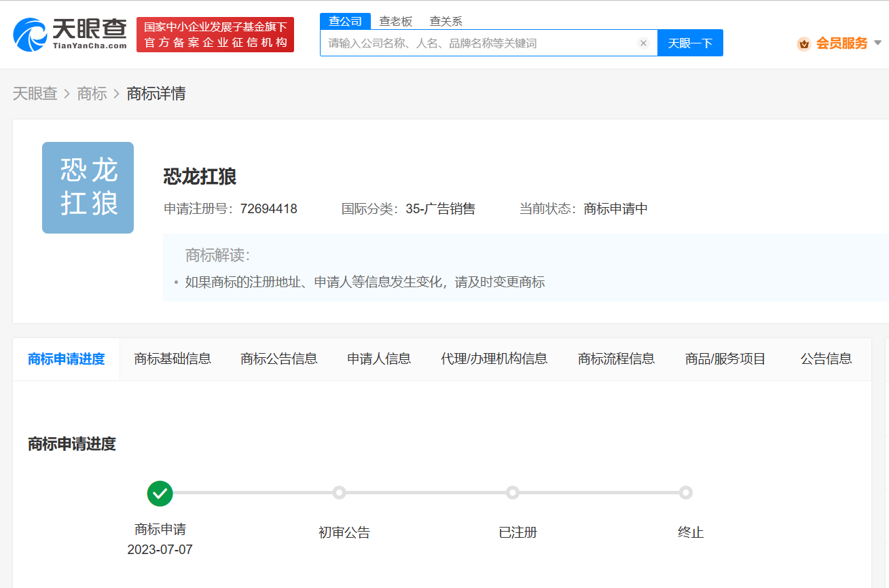Open the 商标基础信息 tab
Viewport: 889px width, 588px height.
(x=173, y=359)
